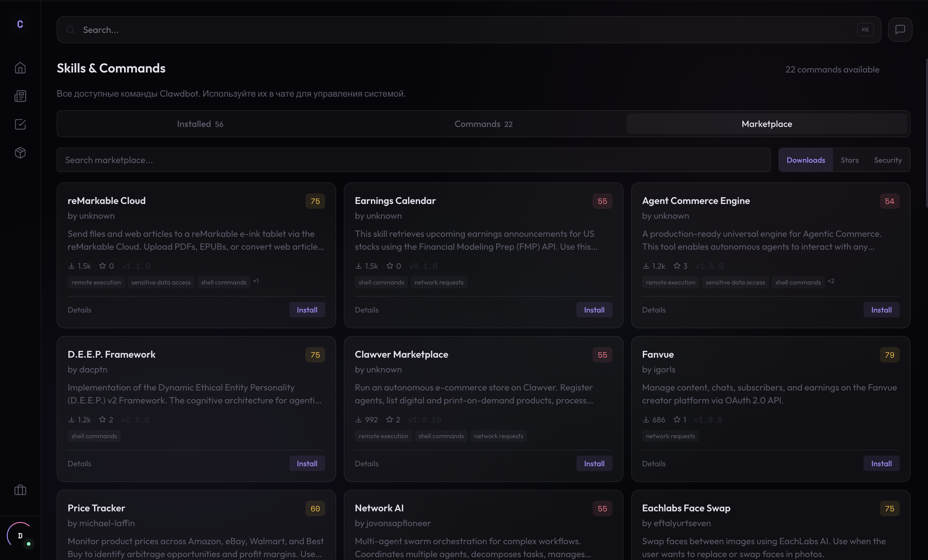Open Details for Agent Commerce Engine
928x560 pixels.
point(654,310)
